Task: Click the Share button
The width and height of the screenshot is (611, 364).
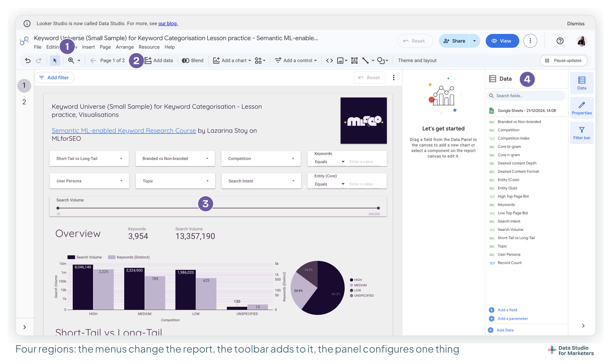Action: [454, 41]
